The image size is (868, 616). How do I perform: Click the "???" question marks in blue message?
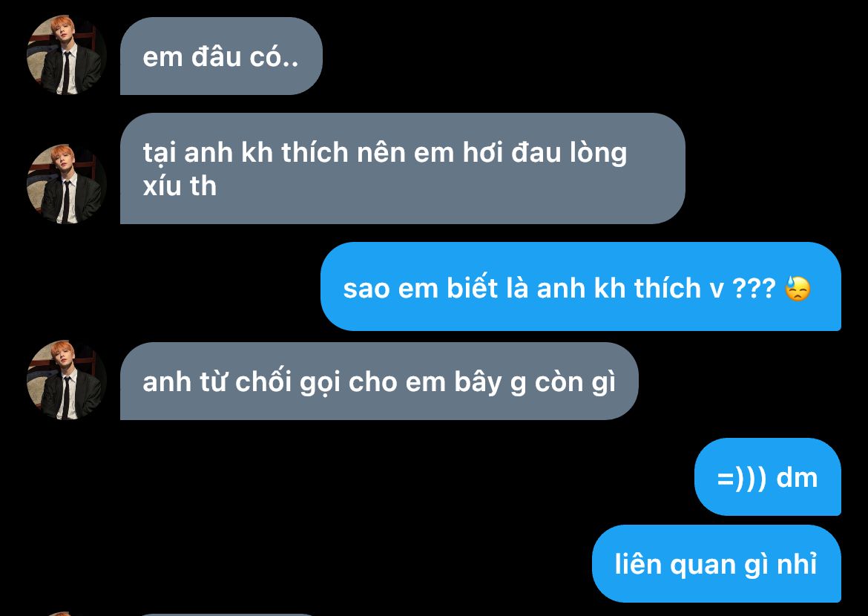click(754, 289)
